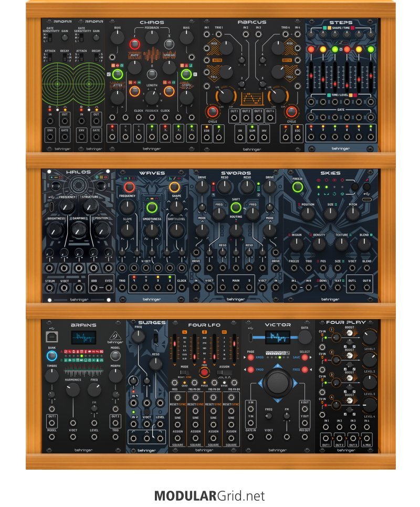Flip channel 1 Boost switch on Four Play
The width and height of the screenshot is (420, 507).
pyautogui.click(x=350, y=333)
